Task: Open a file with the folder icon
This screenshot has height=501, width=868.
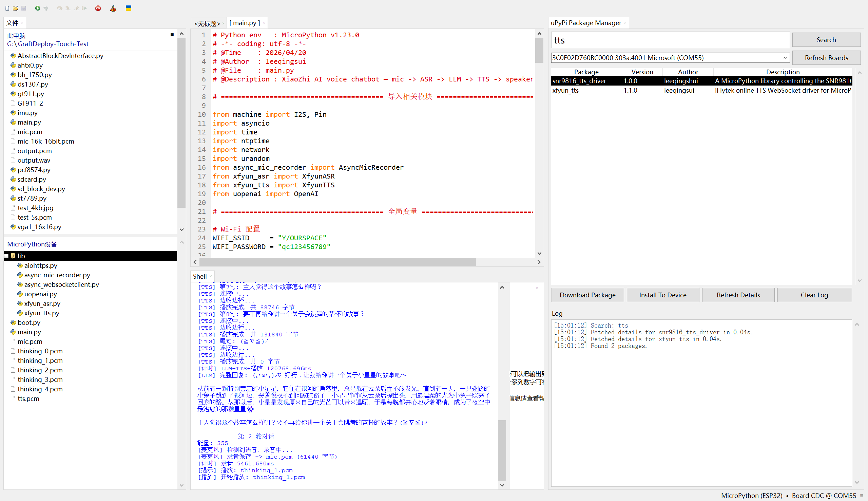Action: click(16, 8)
